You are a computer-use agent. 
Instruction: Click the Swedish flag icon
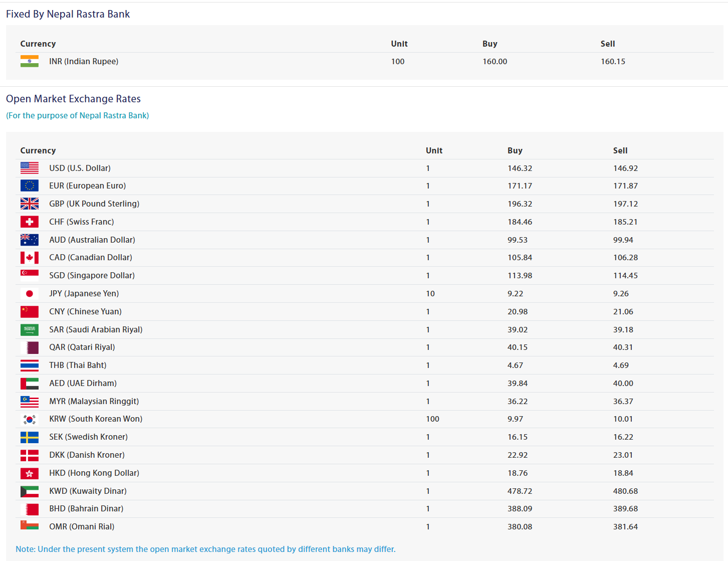(29, 437)
